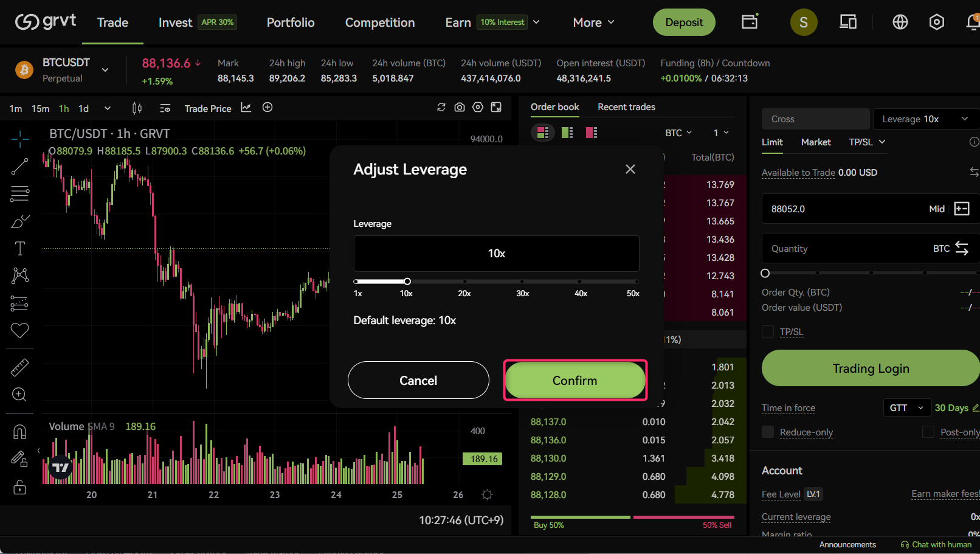Select the Market order tab

[815, 142]
